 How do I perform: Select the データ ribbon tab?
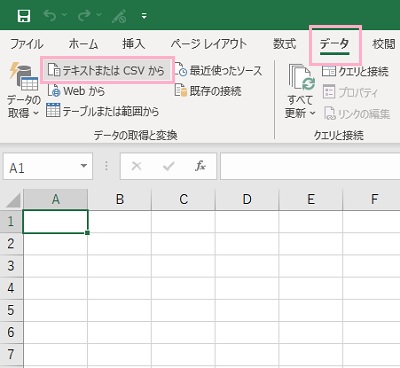335,45
